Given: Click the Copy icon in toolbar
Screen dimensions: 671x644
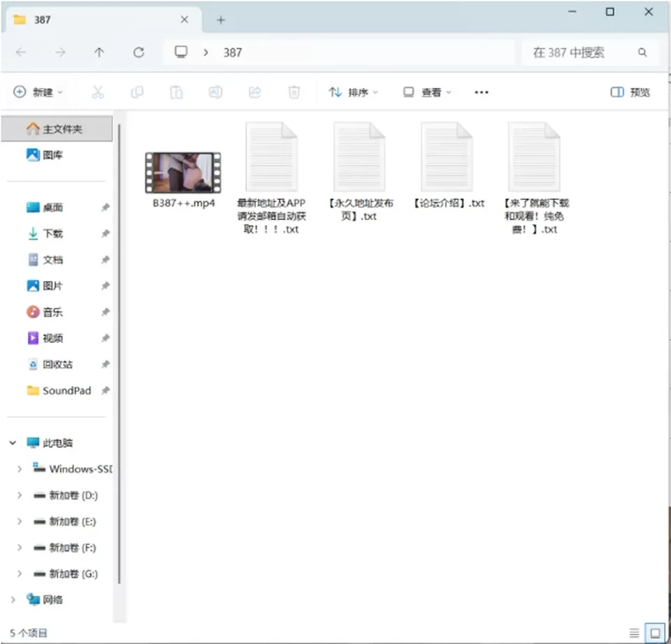Looking at the screenshot, I should click(x=137, y=92).
